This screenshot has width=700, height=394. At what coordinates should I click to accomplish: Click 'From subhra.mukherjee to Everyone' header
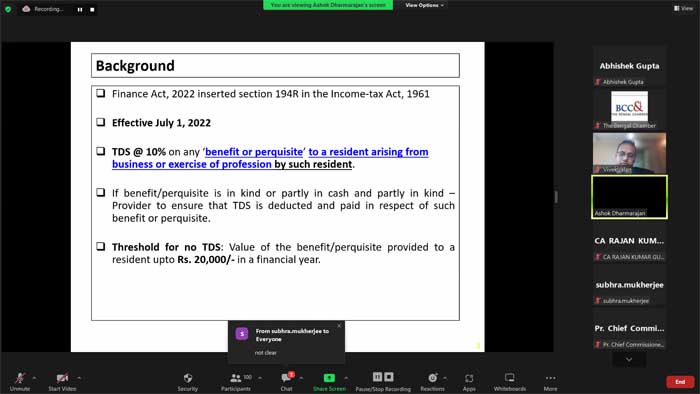pos(292,335)
